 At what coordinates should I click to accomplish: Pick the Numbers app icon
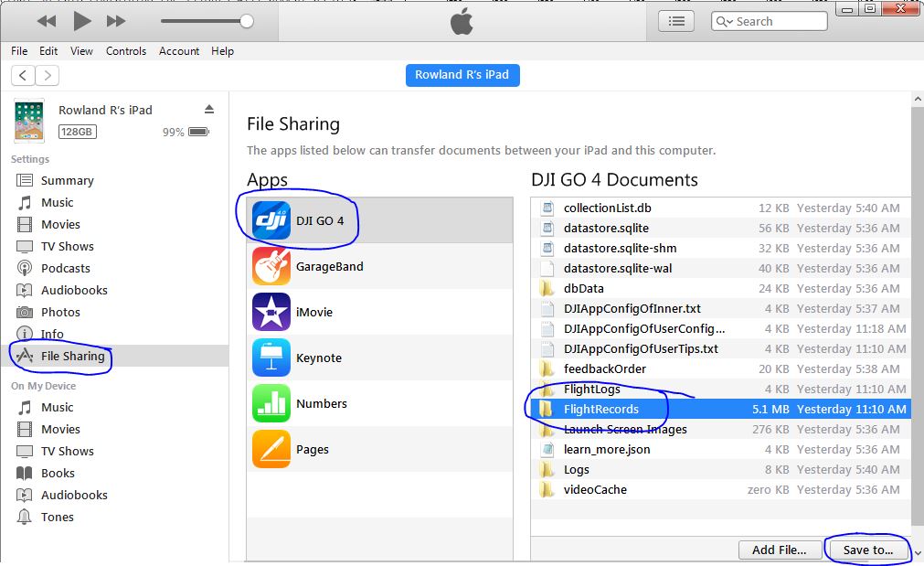[x=271, y=403]
